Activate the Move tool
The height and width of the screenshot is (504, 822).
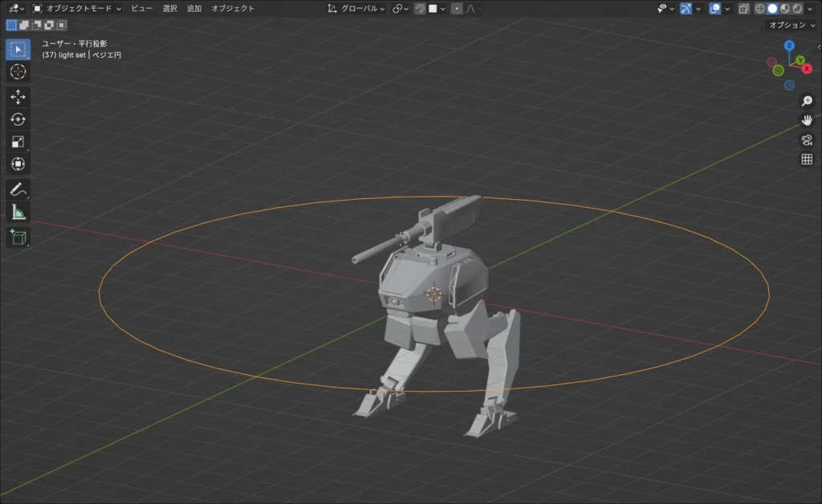coord(18,96)
